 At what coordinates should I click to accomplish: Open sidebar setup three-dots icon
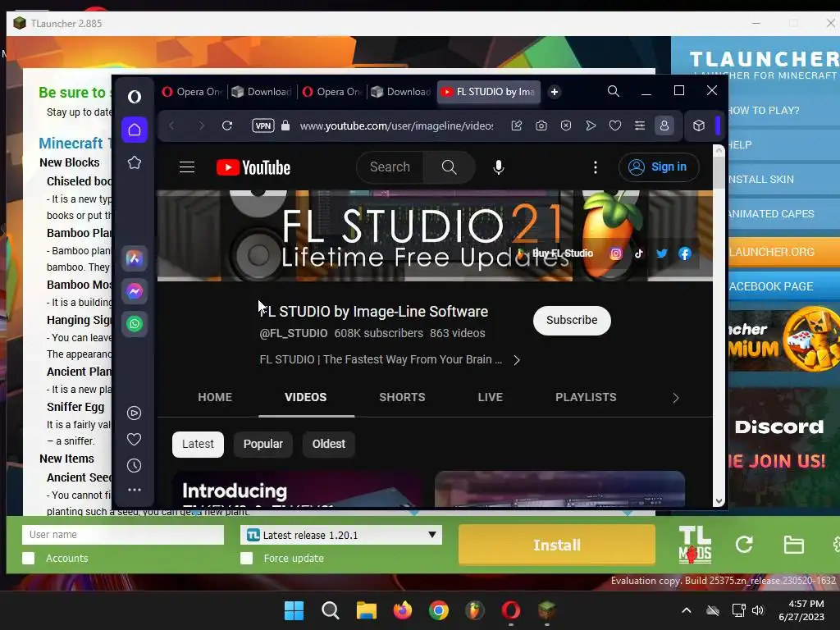coord(135,490)
